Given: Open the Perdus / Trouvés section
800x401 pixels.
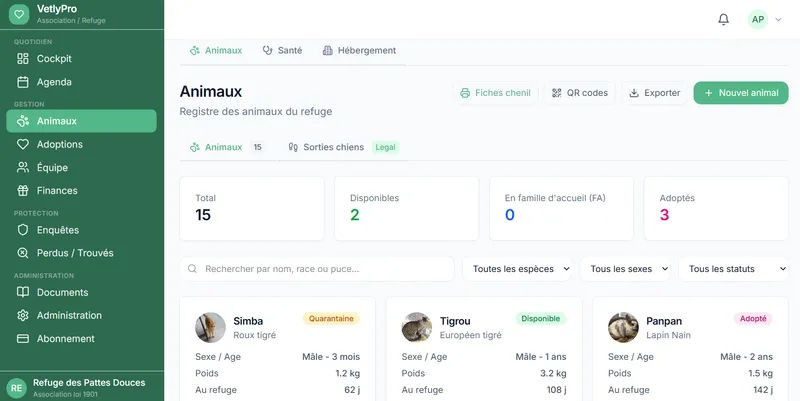Looking at the screenshot, I should [75, 253].
